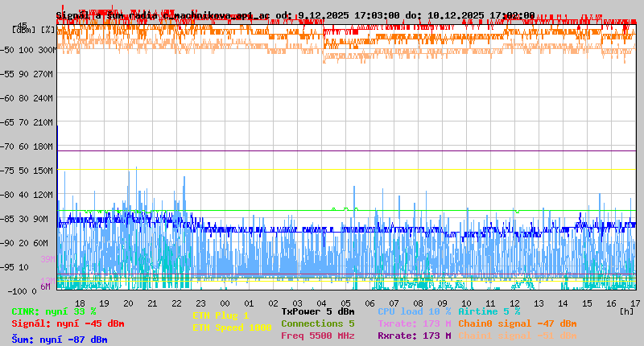Click the Rxrate 173 M label

[414, 336]
